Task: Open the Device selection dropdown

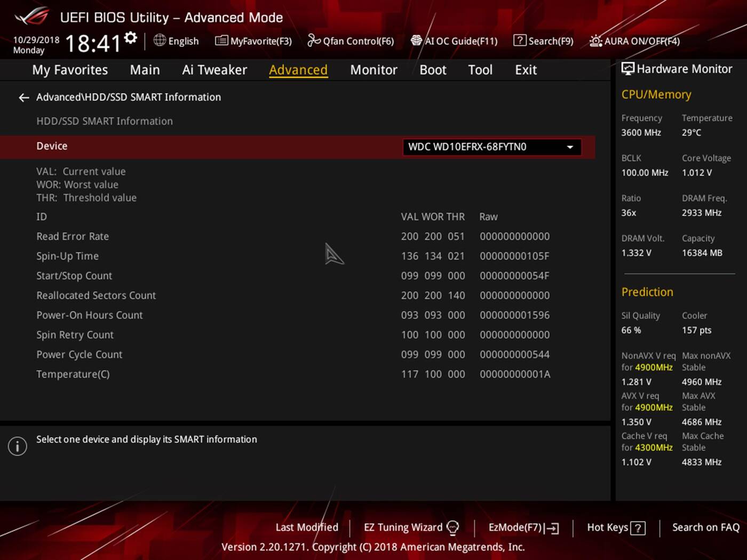Action: pos(491,147)
